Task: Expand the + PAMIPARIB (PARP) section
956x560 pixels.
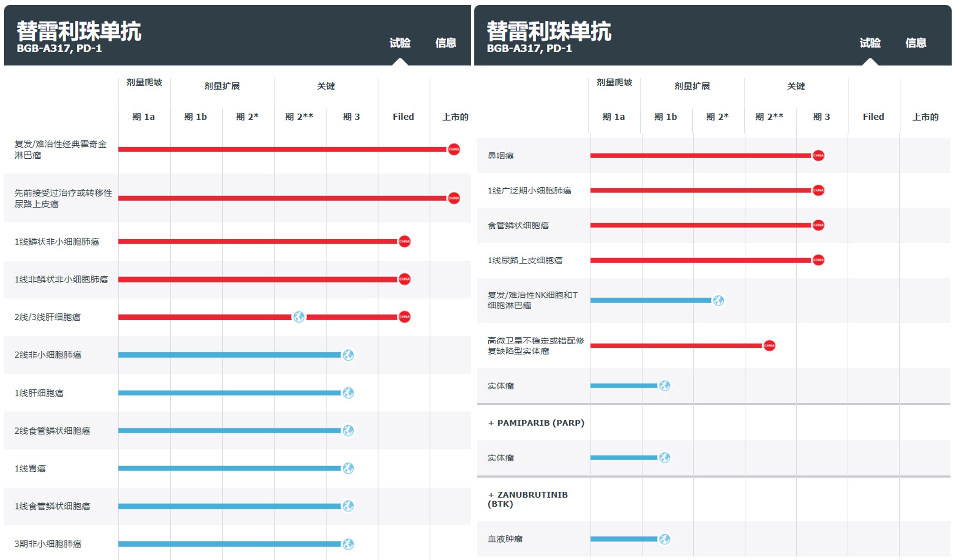Action: [x=535, y=423]
